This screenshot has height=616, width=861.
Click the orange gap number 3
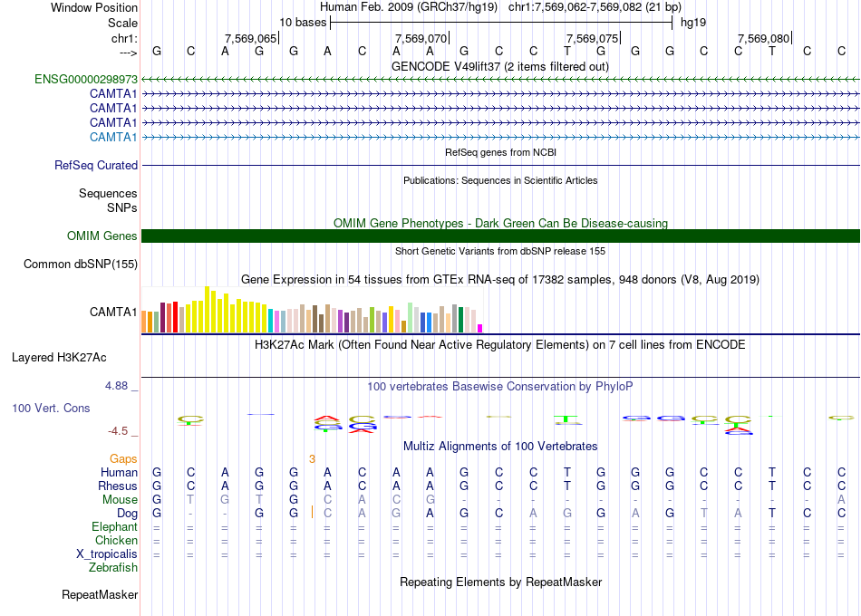tap(312, 459)
